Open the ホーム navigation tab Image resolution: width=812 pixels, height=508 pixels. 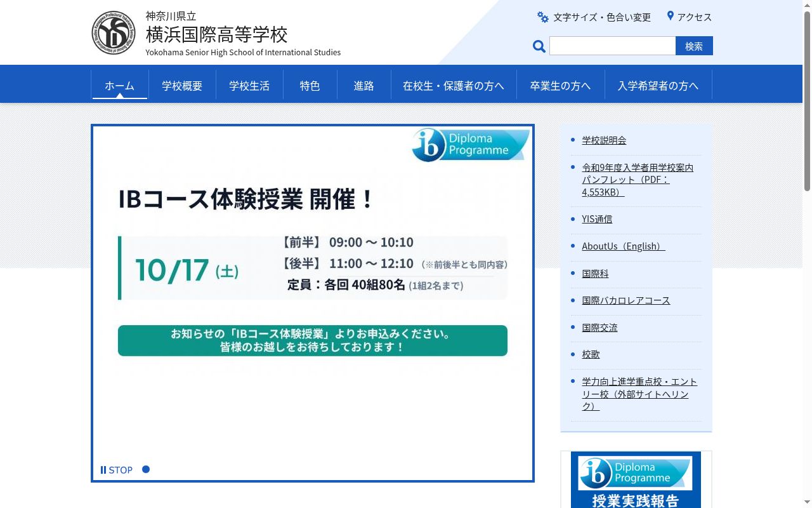[x=120, y=86]
